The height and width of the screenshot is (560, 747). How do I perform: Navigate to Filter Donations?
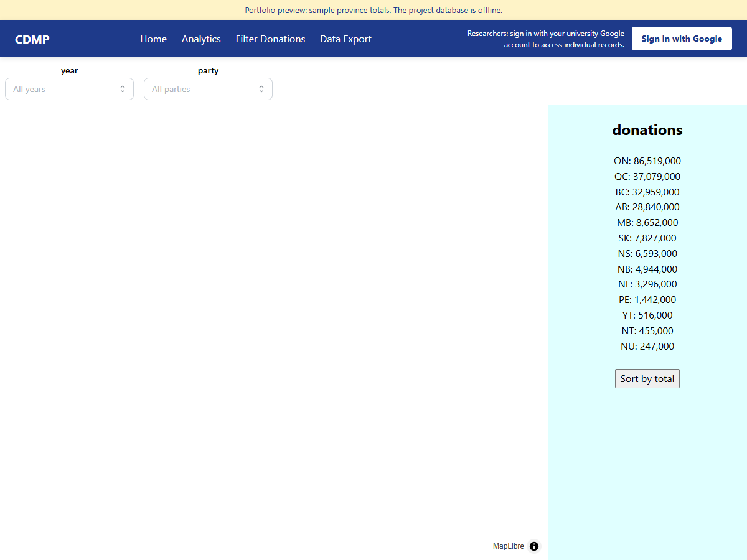(x=270, y=39)
